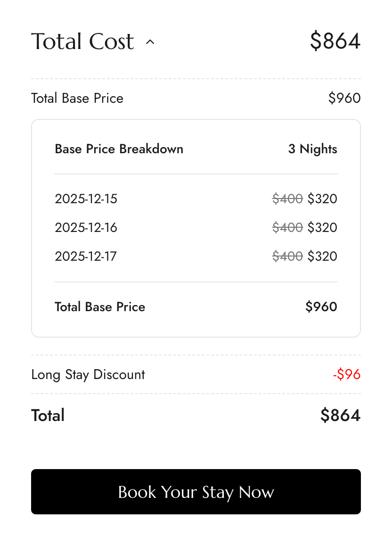Click the Total Cost heading text
This screenshot has width=392, height=545.
82,41
